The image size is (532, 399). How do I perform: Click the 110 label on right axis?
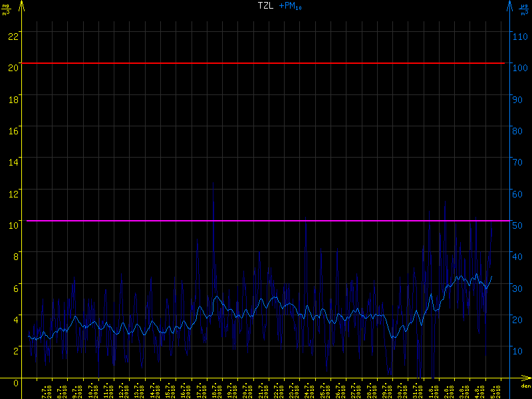[519, 36]
